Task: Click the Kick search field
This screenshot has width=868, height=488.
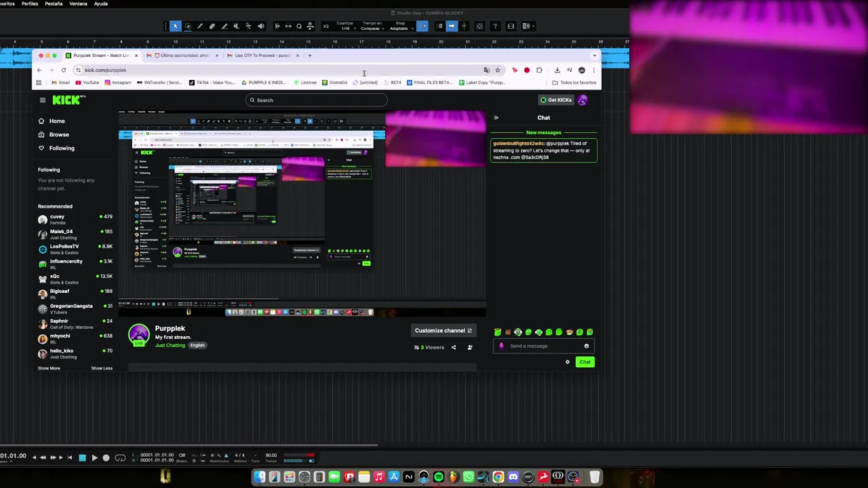Action: pos(317,100)
